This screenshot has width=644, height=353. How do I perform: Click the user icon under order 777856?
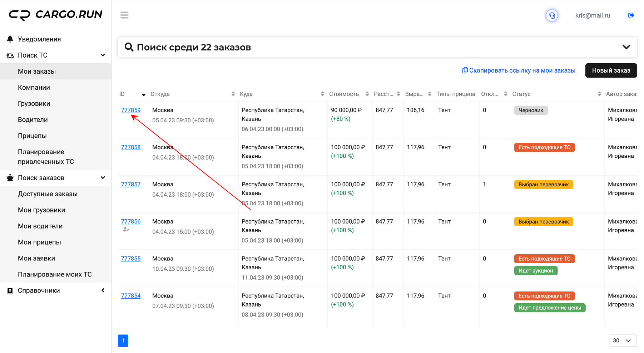(125, 230)
